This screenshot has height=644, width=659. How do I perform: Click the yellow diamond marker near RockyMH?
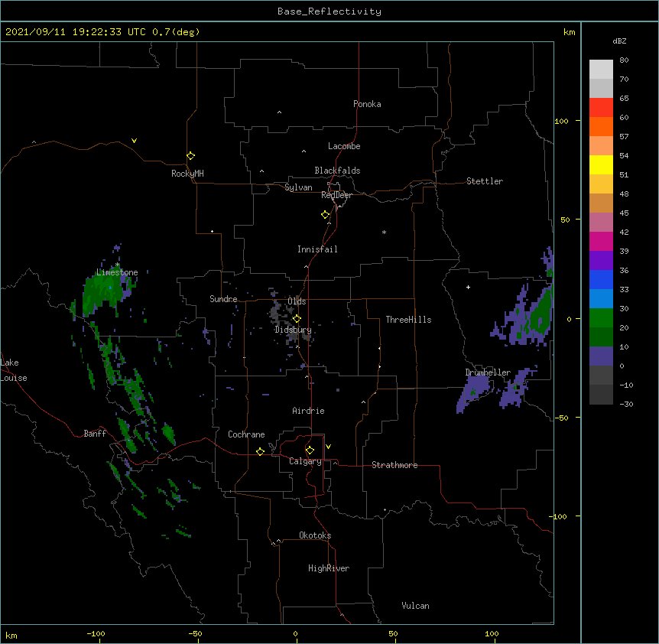[191, 156]
